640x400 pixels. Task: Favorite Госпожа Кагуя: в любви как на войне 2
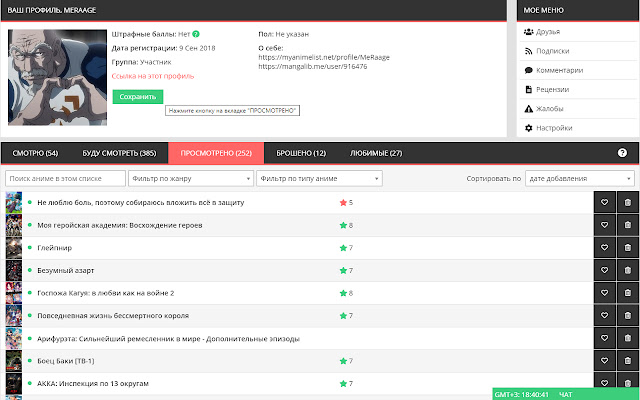click(604, 293)
